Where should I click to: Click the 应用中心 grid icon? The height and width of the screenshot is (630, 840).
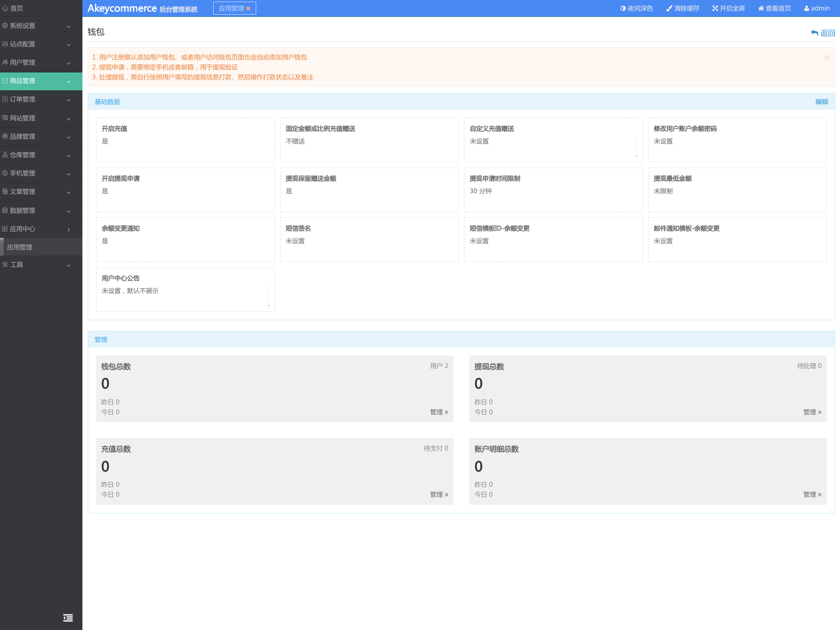pos(5,229)
